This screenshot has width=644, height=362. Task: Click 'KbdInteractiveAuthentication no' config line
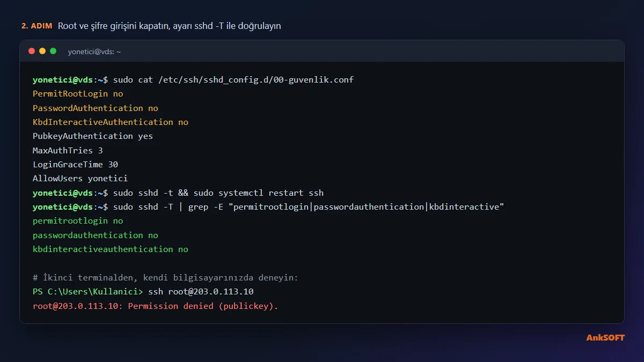[x=111, y=122]
